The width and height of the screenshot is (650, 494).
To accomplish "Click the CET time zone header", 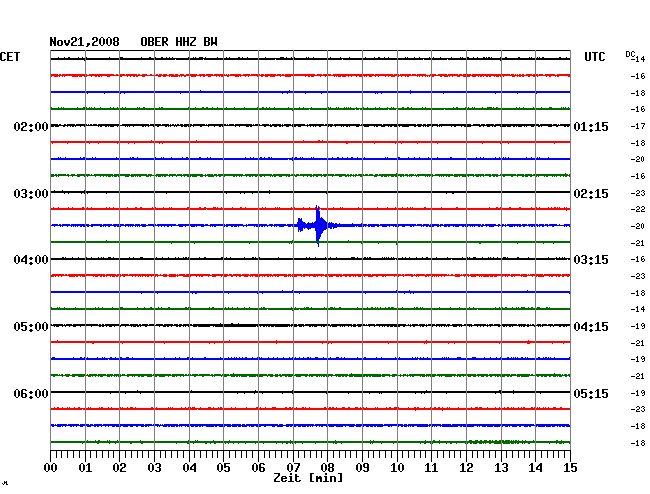I will 10,57.
